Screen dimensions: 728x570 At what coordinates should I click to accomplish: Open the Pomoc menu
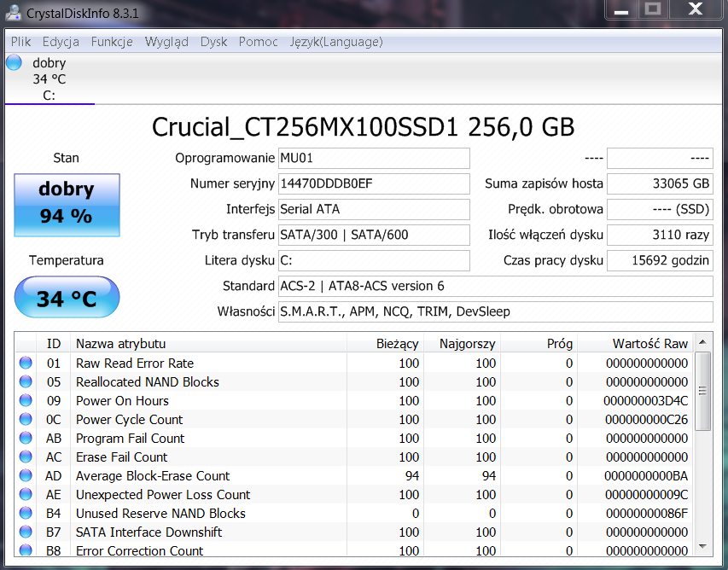[258, 42]
